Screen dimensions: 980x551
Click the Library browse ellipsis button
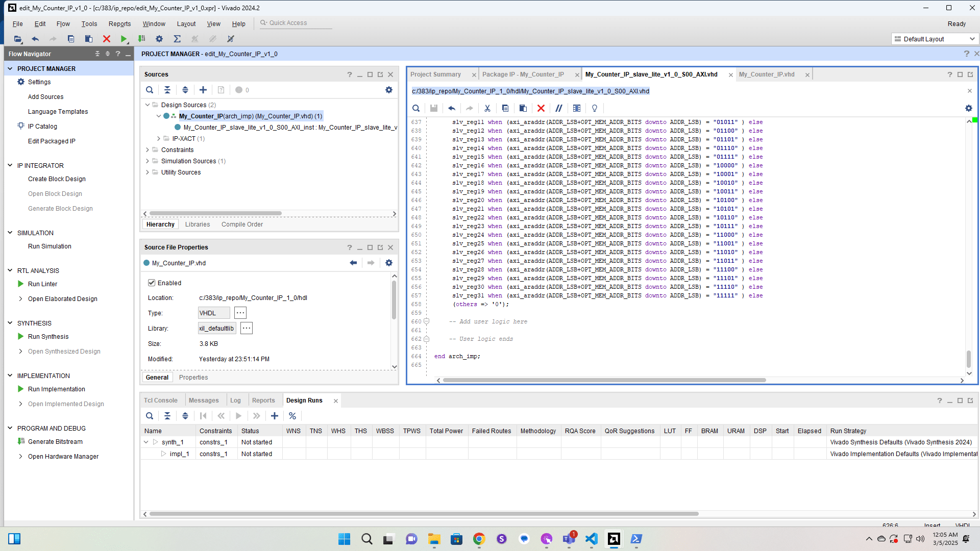247,329
